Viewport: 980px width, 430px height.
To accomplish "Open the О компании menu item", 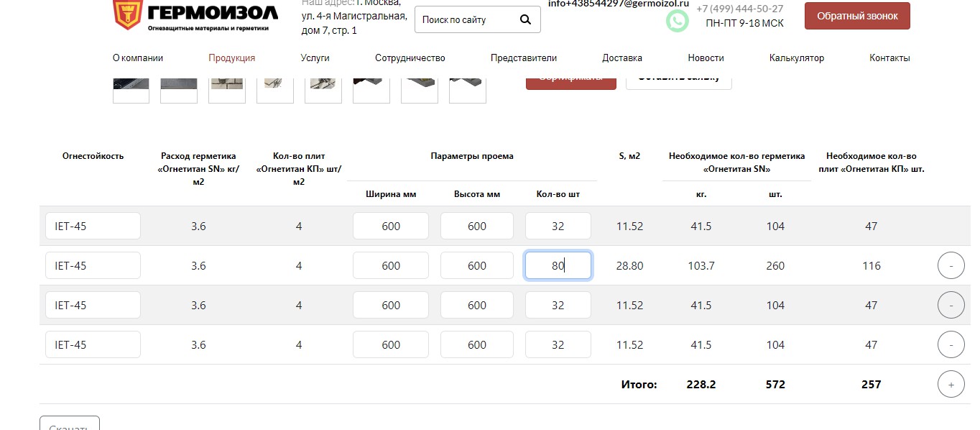I will click(138, 58).
